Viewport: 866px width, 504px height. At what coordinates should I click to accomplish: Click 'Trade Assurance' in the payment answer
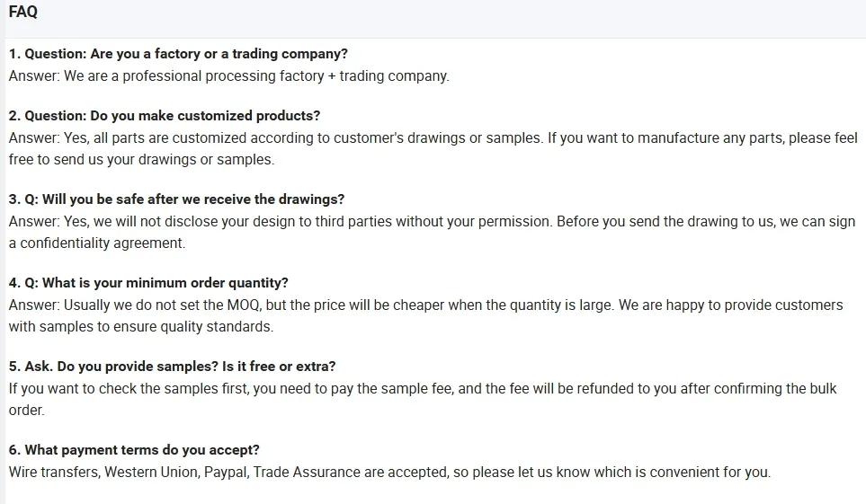pyautogui.click(x=304, y=473)
